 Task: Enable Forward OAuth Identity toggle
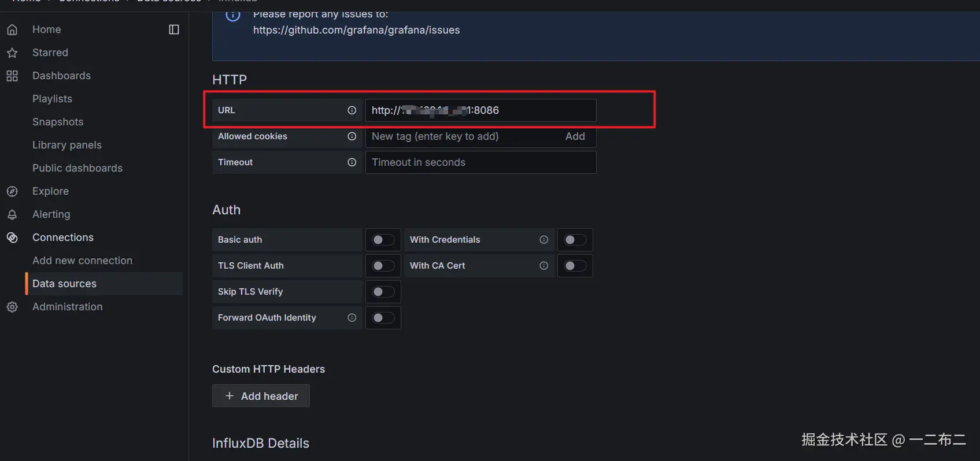click(x=383, y=318)
